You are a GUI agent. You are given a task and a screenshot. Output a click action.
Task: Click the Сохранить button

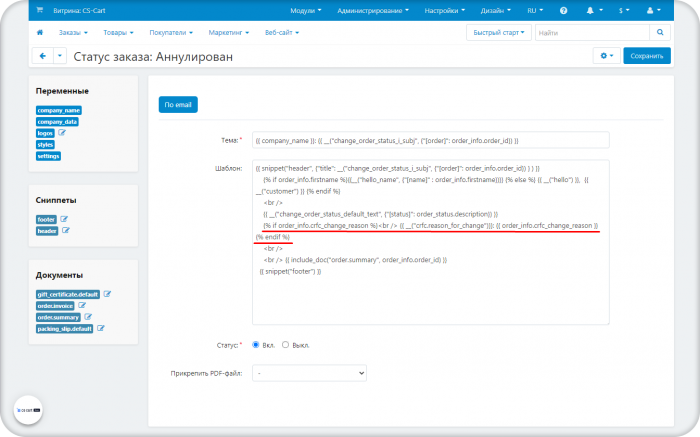coord(647,56)
